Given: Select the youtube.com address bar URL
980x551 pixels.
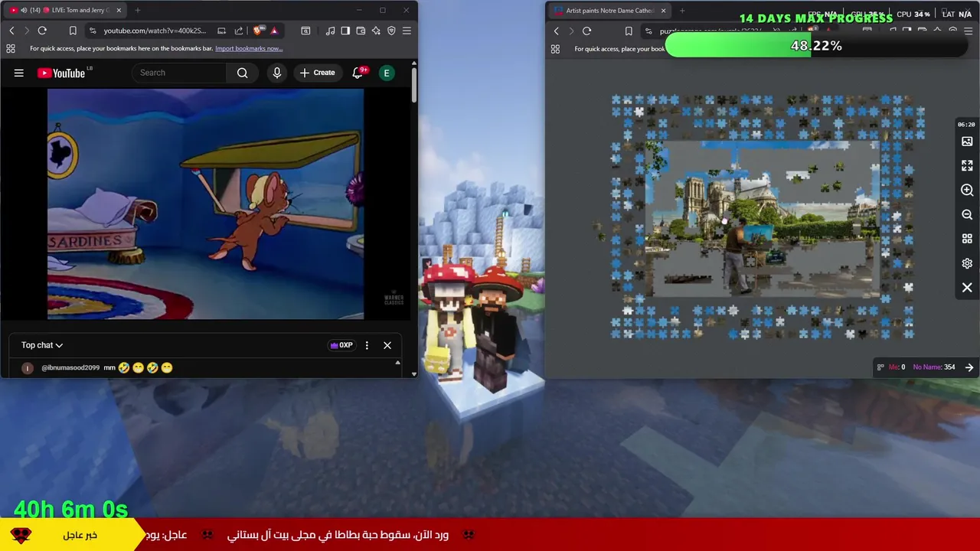Looking at the screenshot, I should tap(155, 31).
